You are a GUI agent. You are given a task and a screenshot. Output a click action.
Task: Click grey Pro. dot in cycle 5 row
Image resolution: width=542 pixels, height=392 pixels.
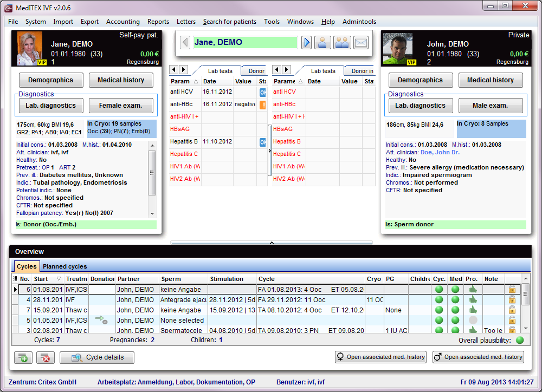click(473, 320)
